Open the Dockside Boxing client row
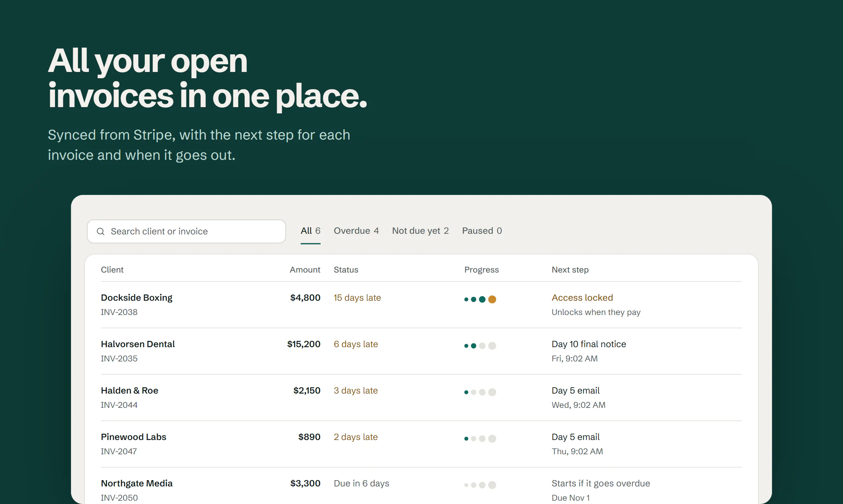Viewport: 843px width, 504px height. click(421, 305)
